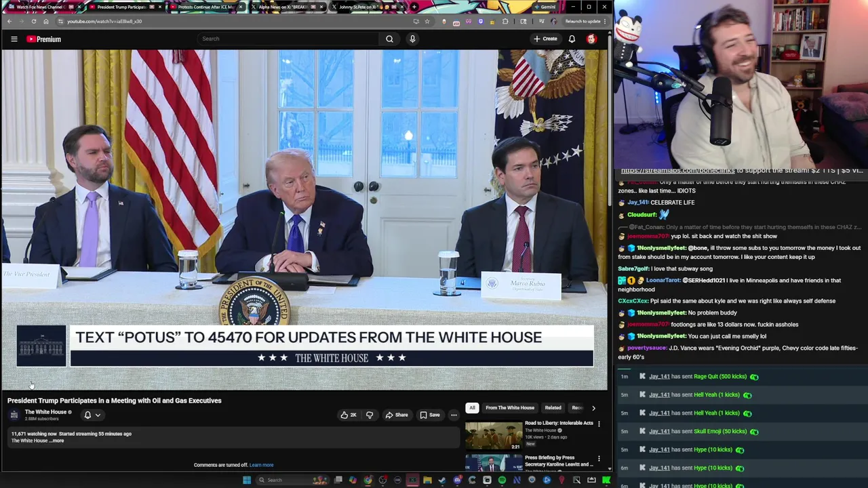Select the All filter chip
The width and height of the screenshot is (868, 488).
(472, 407)
